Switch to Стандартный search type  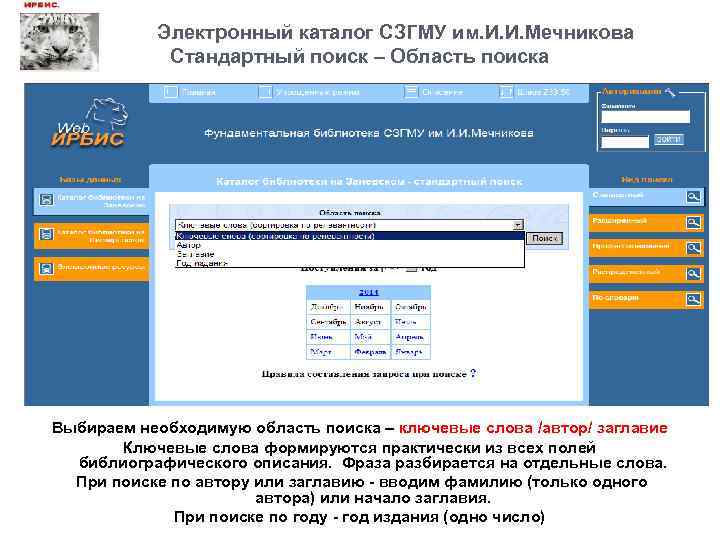tap(647, 197)
